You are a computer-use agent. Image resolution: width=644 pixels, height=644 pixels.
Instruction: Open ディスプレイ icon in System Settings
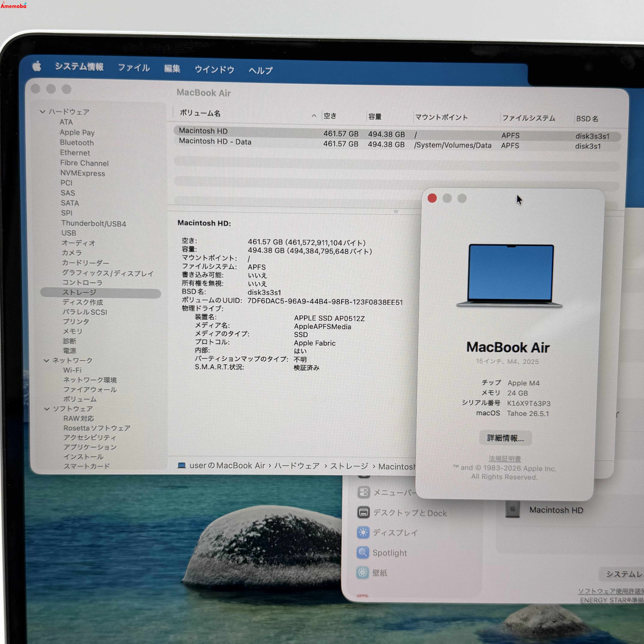pyautogui.click(x=363, y=532)
